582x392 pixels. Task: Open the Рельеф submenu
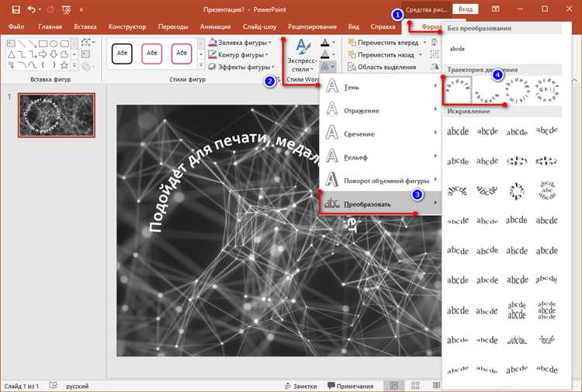(380, 157)
